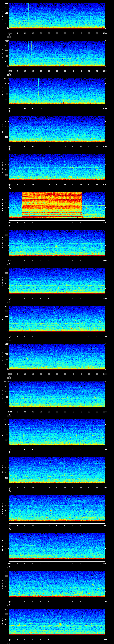Click the red broadband noise block in 2:19:00 spectrogram
This screenshot has height=644, width=114.
52,205
